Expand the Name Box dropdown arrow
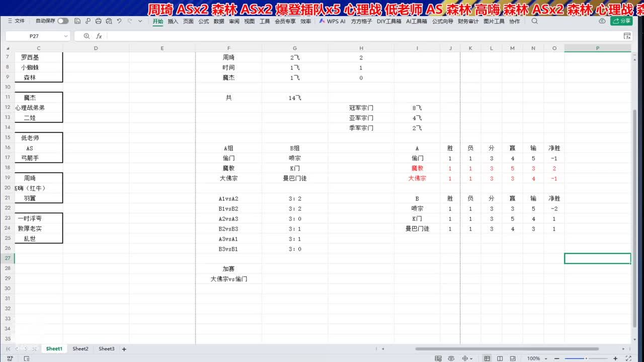Image resolution: width=644 pixels, height=362 pixels. coord(66,36)
